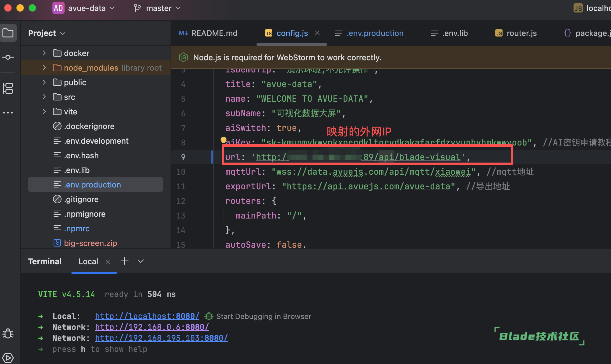Add a new terminal tab with plus

[x=125, y=261]
